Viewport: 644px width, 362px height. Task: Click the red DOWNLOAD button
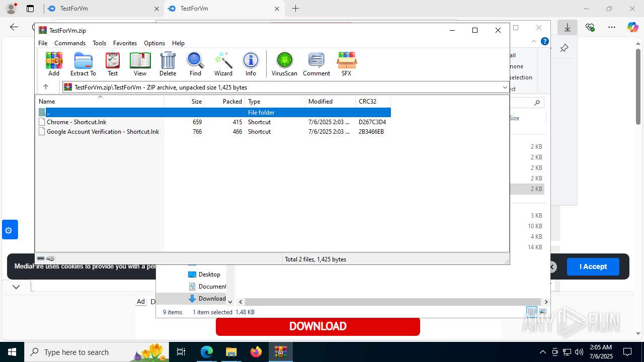click(317, 326)
